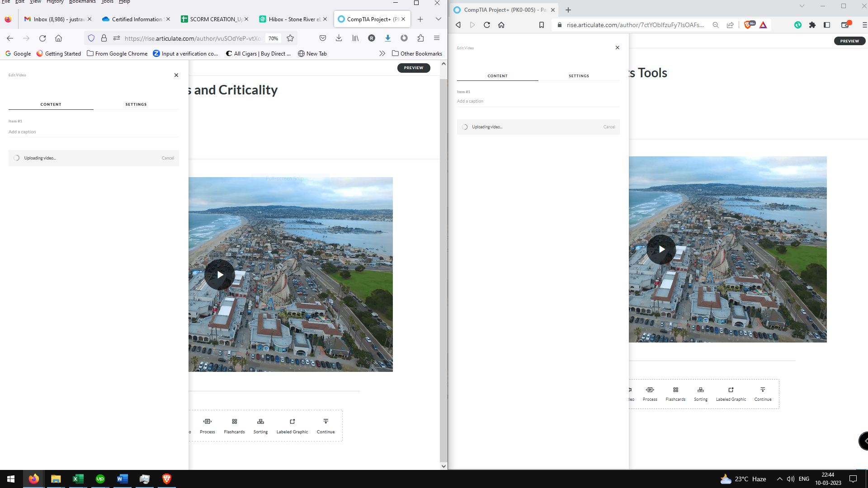Bookmark page with Firefox star icon
The height and width of the screenshot is (488, 868).
click(290, 38)
